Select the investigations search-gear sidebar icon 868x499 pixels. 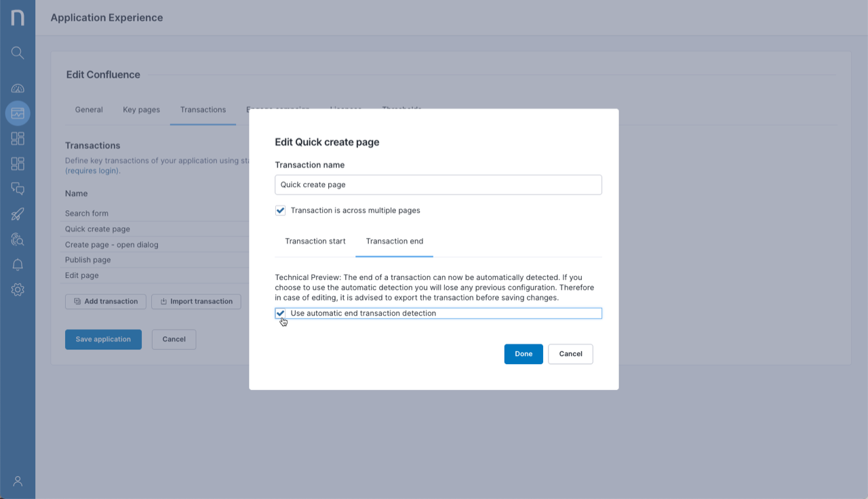pos(18,239)
